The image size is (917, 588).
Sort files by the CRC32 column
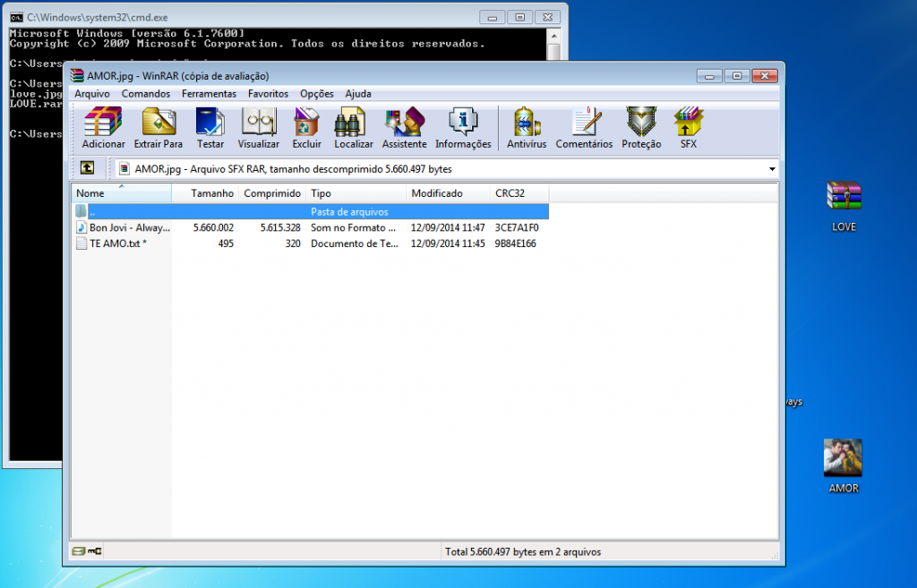(519, 193)
